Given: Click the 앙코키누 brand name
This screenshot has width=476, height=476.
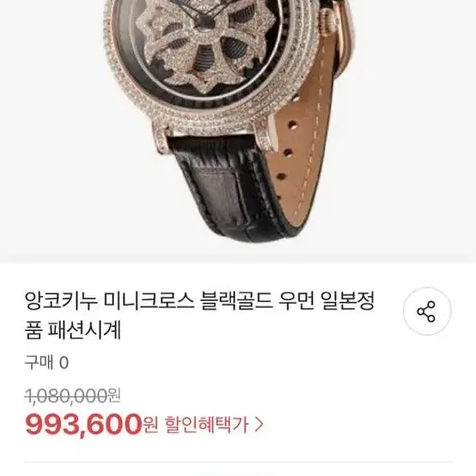Looking at the screenshot, I should click(x=61, y=301).
